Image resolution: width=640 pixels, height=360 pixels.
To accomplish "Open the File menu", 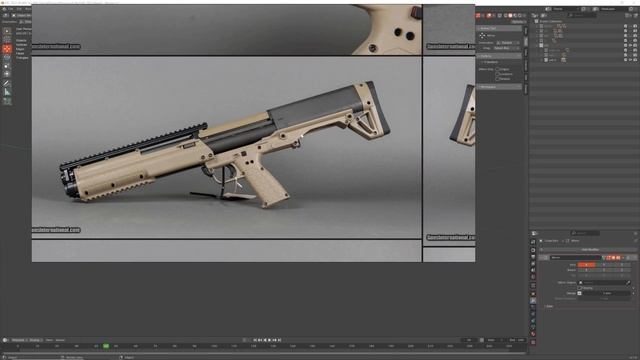I will (x=11, y=9).
